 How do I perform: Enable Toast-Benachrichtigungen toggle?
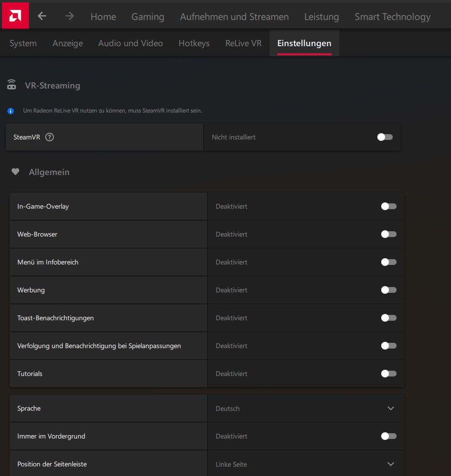[388, 318]
